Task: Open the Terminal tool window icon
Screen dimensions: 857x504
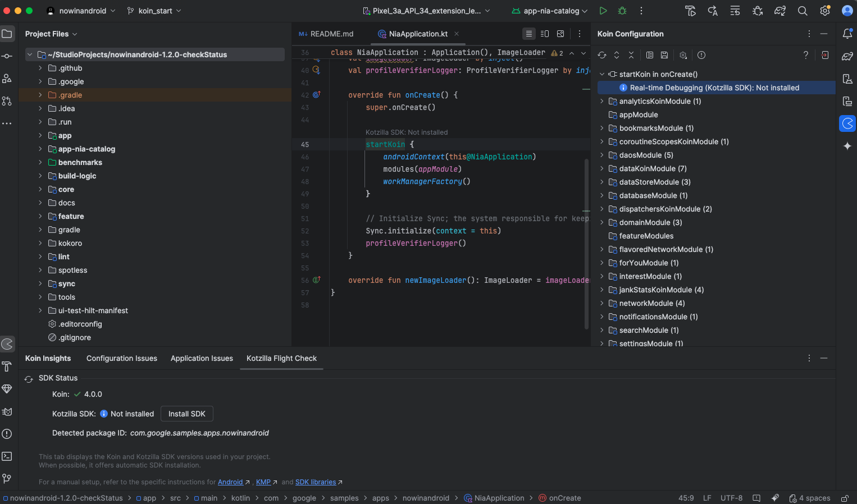Action: (7, 456)
